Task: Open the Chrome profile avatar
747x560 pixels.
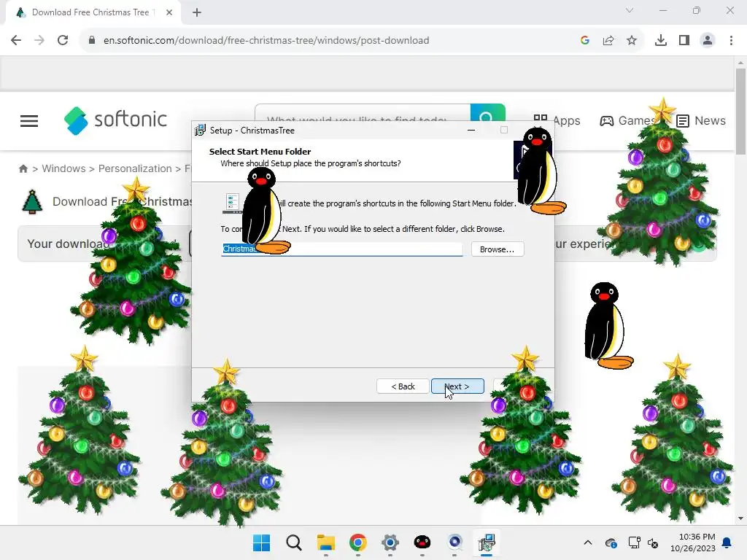Action: 708,40
